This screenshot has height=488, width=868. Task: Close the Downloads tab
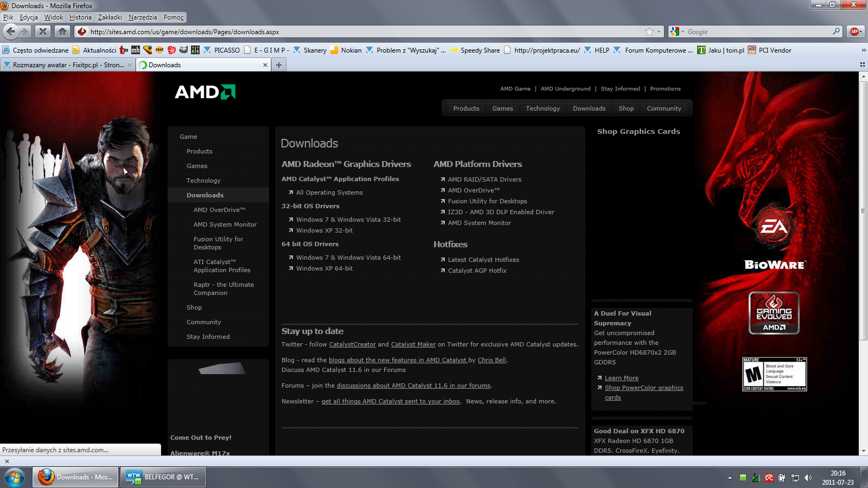265,65
